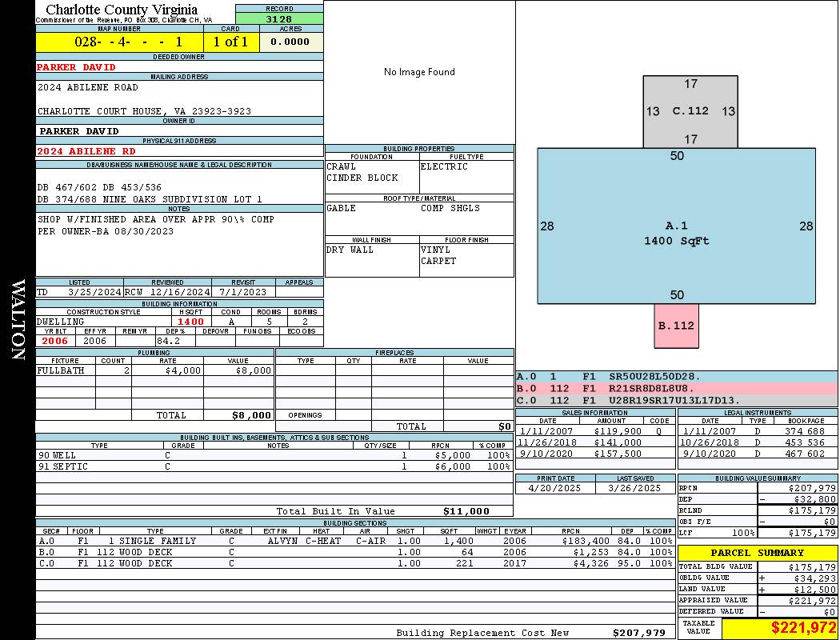
Task: Select sketch code SR50U28L50D28.
Action: [x=654, y=377]
